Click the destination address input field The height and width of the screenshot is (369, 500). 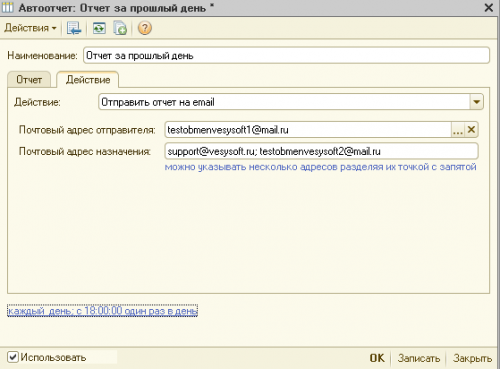point(321,151)
